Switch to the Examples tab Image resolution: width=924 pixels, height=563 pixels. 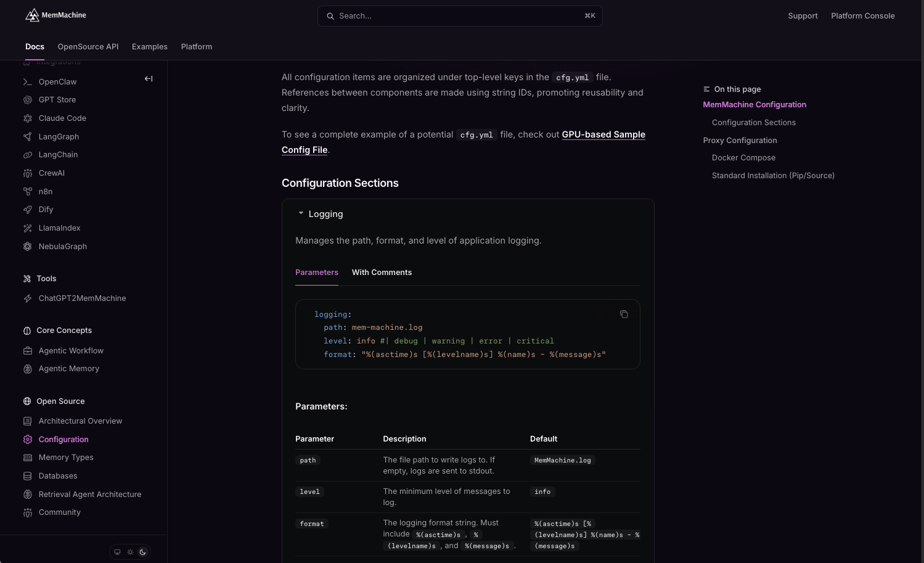click(x=150, y=47)
